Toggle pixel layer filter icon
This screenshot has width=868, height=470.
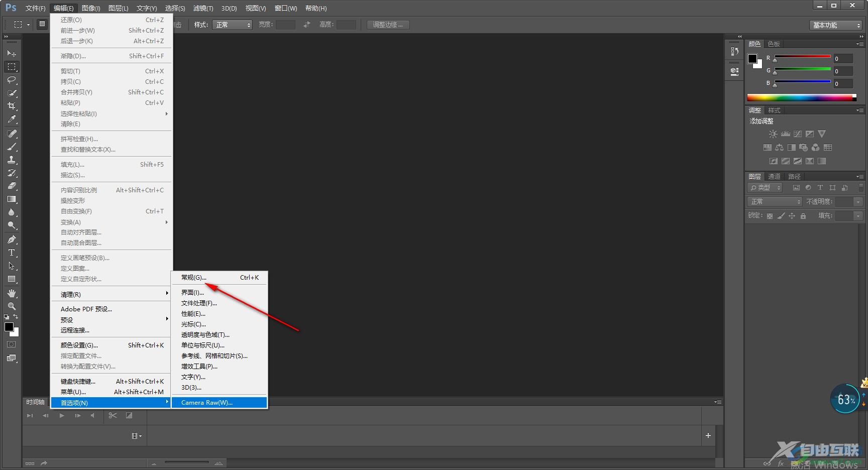pyautogui.click(x=796, y=187)
